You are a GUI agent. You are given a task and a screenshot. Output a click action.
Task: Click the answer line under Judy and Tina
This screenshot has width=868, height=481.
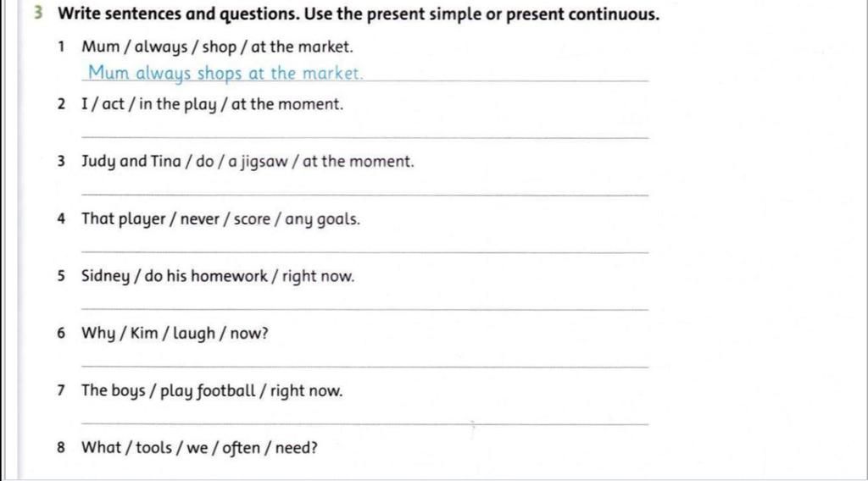click(364, 194)
